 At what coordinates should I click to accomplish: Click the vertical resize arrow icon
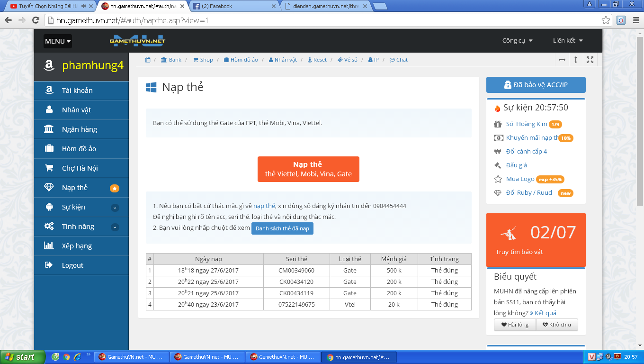(576, 60)
